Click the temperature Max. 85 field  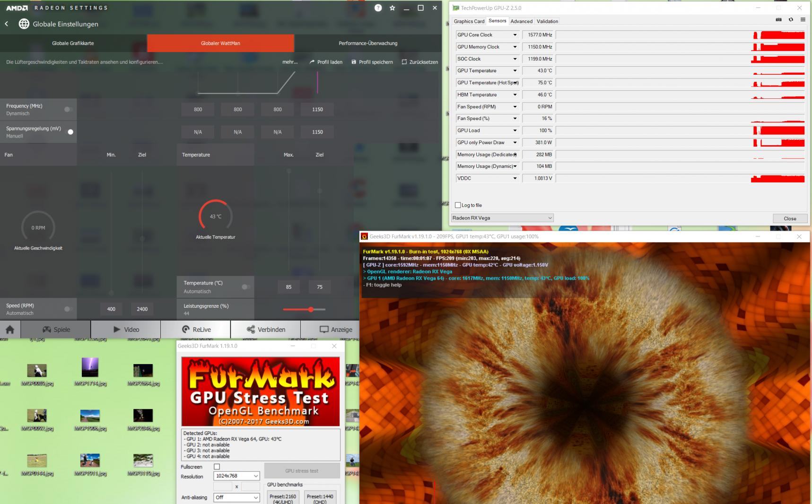click(288, 287)
